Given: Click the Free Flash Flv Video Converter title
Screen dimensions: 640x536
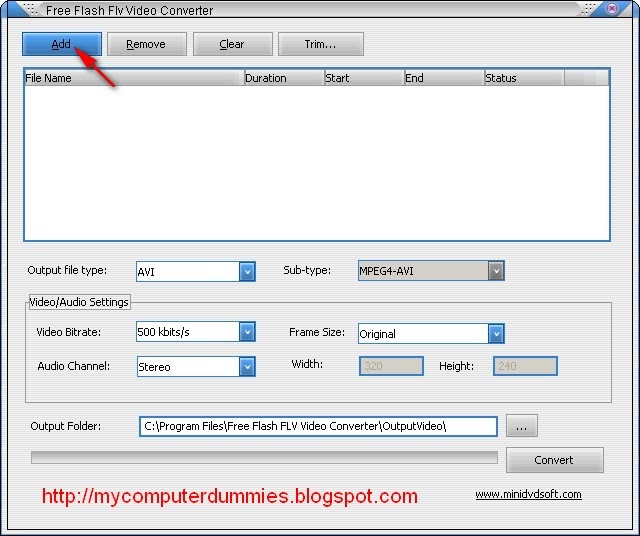Looking at the screenshot, I should (x=129, y=10).
